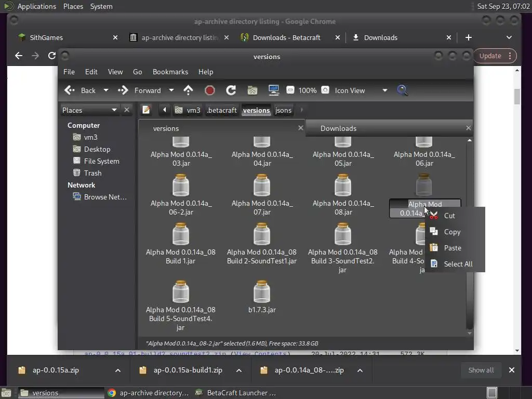The image size is (532, 399).
Task: Choose Cut from the context menu
Action: (455, 216)
